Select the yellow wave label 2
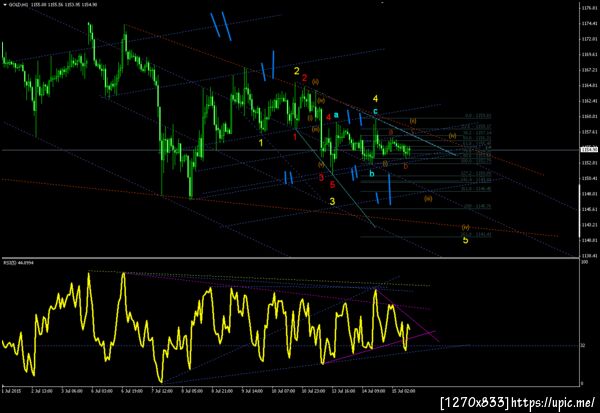The width and height of the screenshot is (600, 413). pyautogui.click(x=297, y=71)
